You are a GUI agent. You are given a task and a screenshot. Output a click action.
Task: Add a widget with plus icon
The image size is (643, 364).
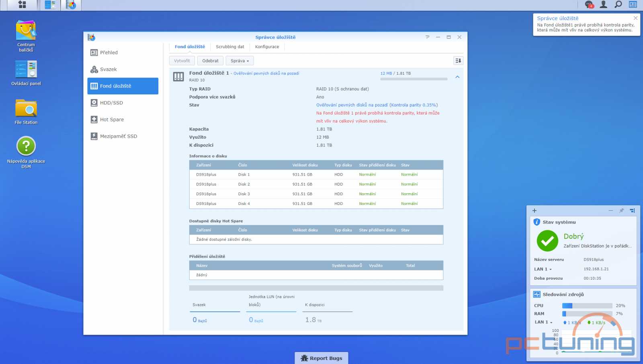(x=534, y=211)
